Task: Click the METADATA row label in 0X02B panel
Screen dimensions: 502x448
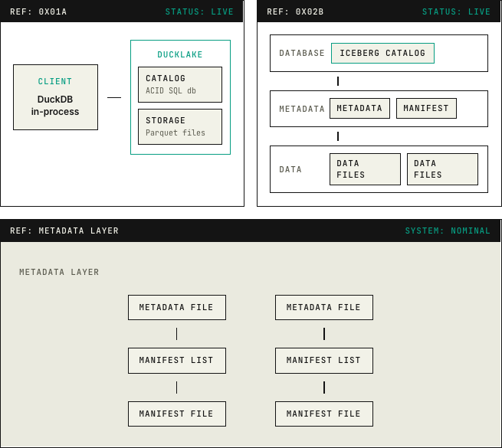Action: tap(302, 109)
